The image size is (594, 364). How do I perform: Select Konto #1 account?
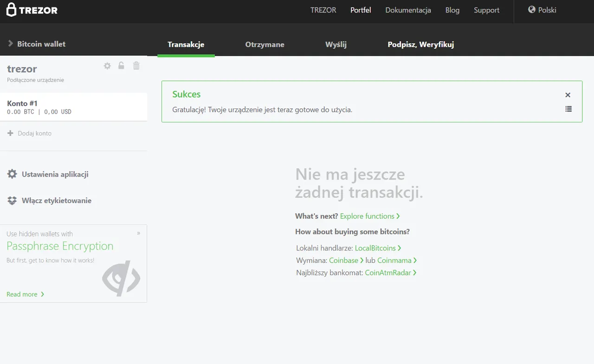73,107
